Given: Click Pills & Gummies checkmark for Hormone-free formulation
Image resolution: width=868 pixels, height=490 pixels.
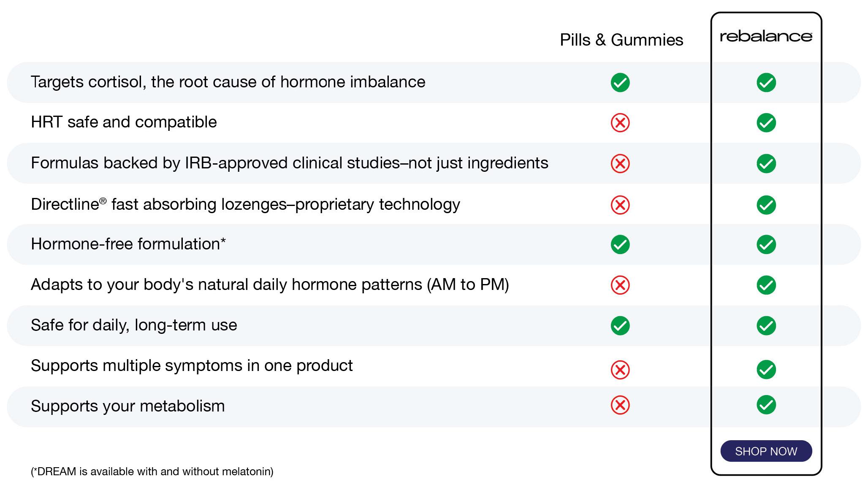Looking at the screenshot, I should [620, 244].
